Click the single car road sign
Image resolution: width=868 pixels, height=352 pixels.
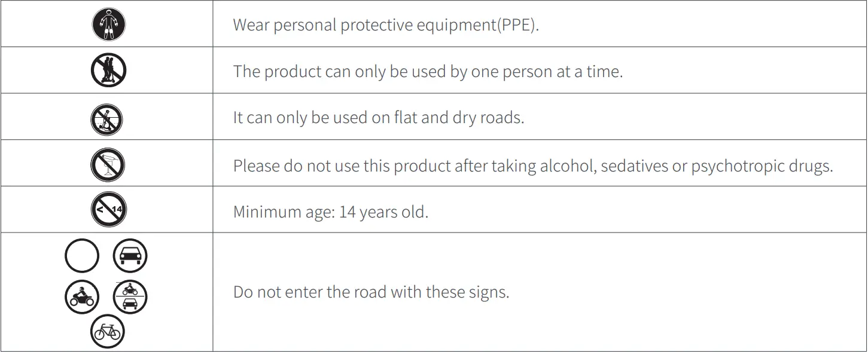pyautogui.click(x=130, y=256)
